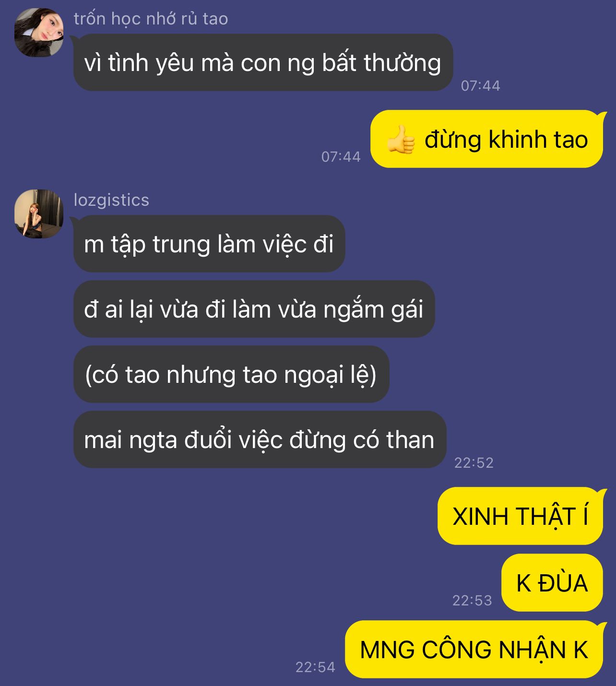Click the 22:54 timestamp beside the last message
This screenshot has height=686, width=616.
pos(315,667)
